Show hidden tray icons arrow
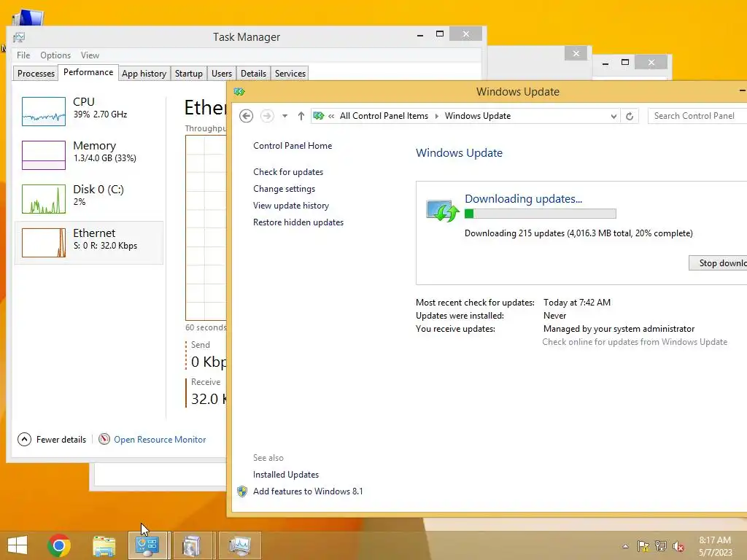Viewport: 747px width, 560px height. tap(625, 546)
